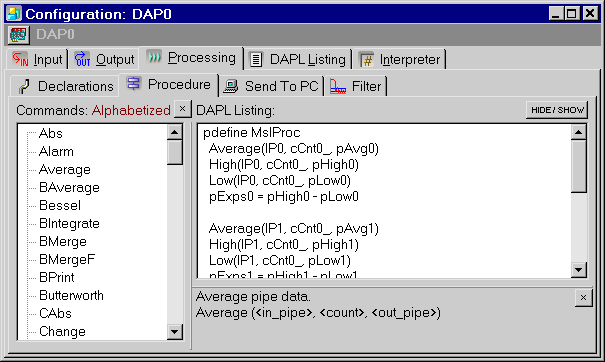Close the command description pane
Screen dimensions: 605x362
pyautogui.click(x=583, y=298)
